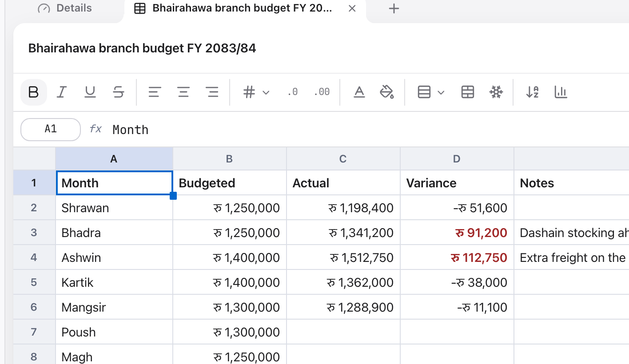Screen dimensions: 629x364
Task: Click the actual value 1,341,200
Action: point(343,233)
